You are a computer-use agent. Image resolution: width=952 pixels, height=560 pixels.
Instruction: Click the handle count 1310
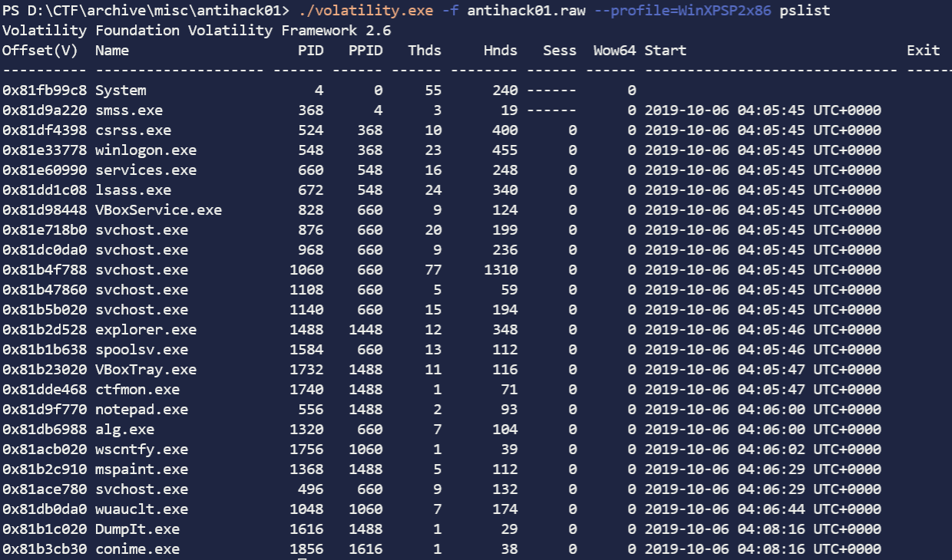coord(501,270)
